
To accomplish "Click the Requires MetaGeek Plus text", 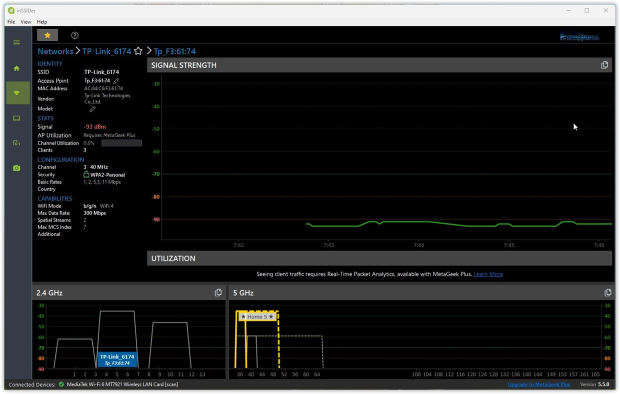I will [109, 135].
